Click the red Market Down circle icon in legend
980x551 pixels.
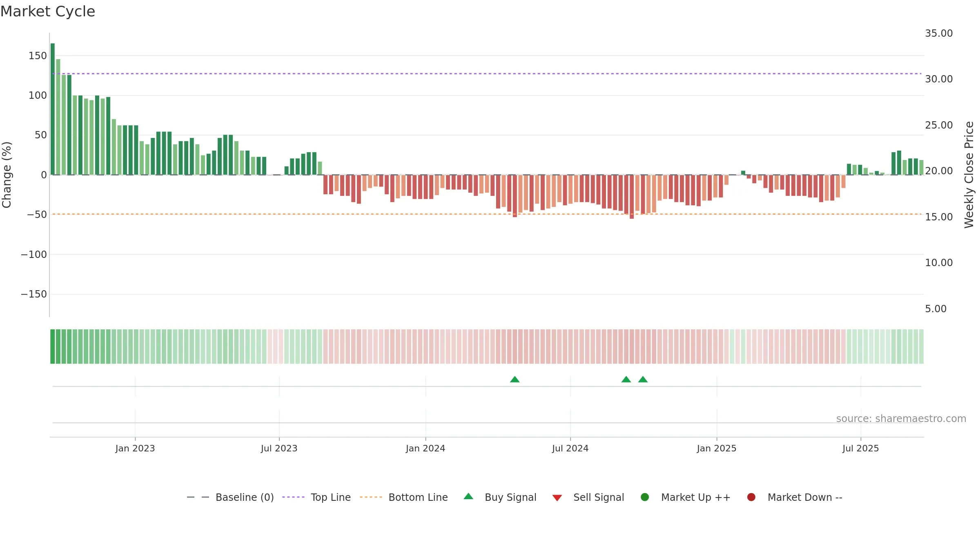pyautogui.click(x=751, y=497)
